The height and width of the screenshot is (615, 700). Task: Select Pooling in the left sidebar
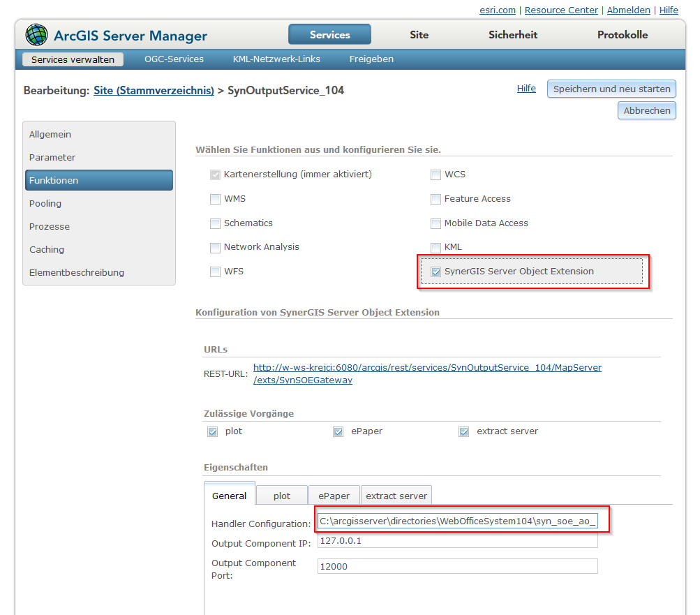45,203
